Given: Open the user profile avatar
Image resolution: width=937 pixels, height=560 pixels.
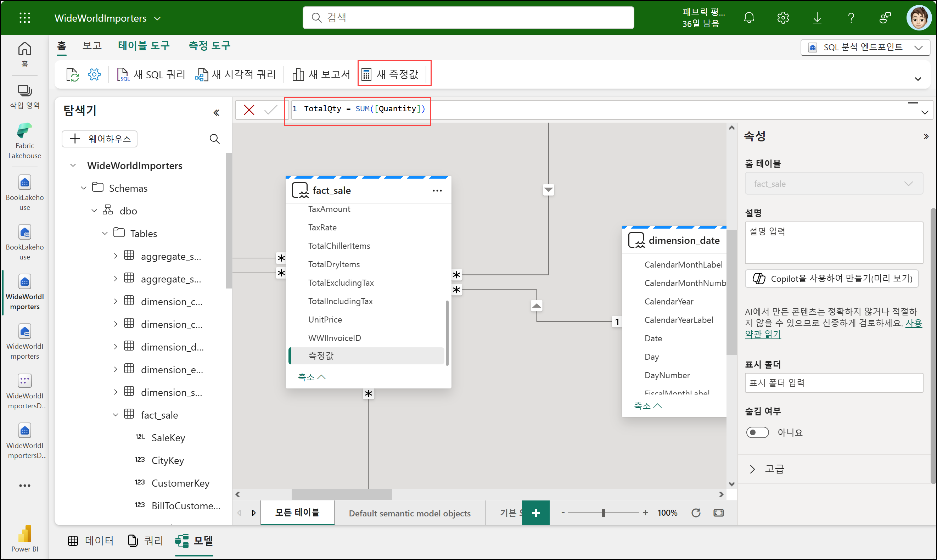Looking at the screenshot, I should (x=919, y=18).
